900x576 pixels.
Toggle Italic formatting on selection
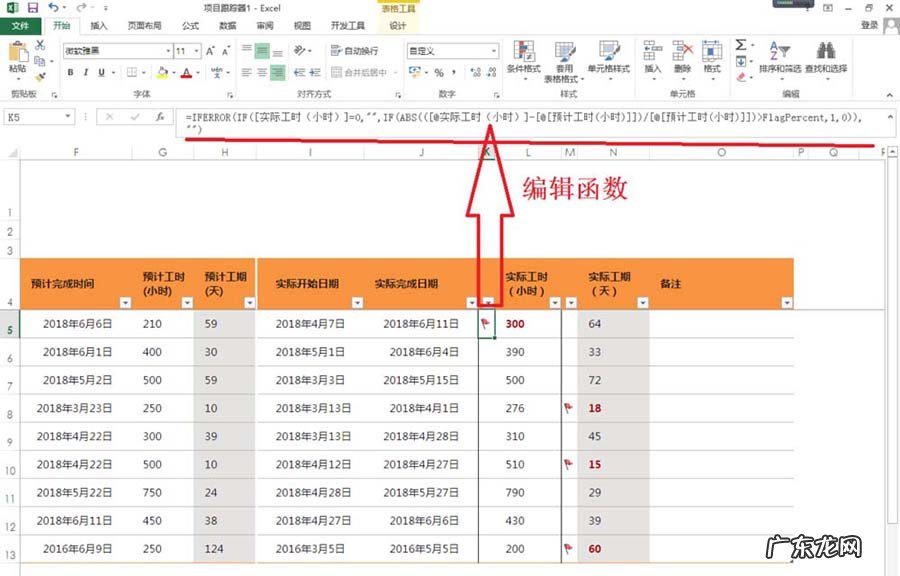(86, 71)
